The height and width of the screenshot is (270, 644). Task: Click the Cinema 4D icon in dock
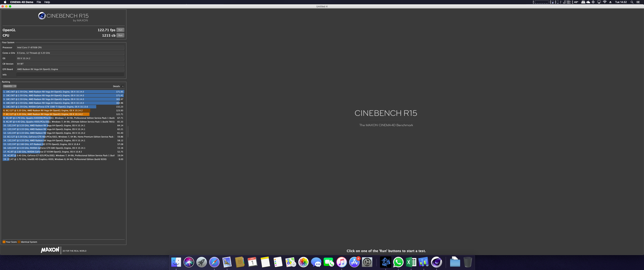click(x=437, y=262)
